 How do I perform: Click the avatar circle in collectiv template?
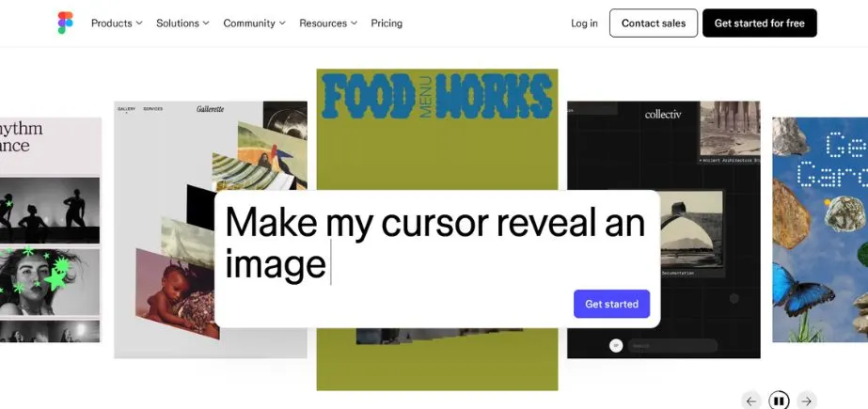(x=616, y=346)
